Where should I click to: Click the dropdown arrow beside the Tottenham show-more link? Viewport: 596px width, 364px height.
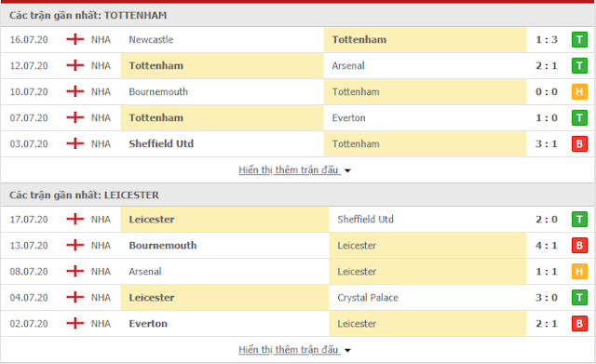click(x=347, y=171)
